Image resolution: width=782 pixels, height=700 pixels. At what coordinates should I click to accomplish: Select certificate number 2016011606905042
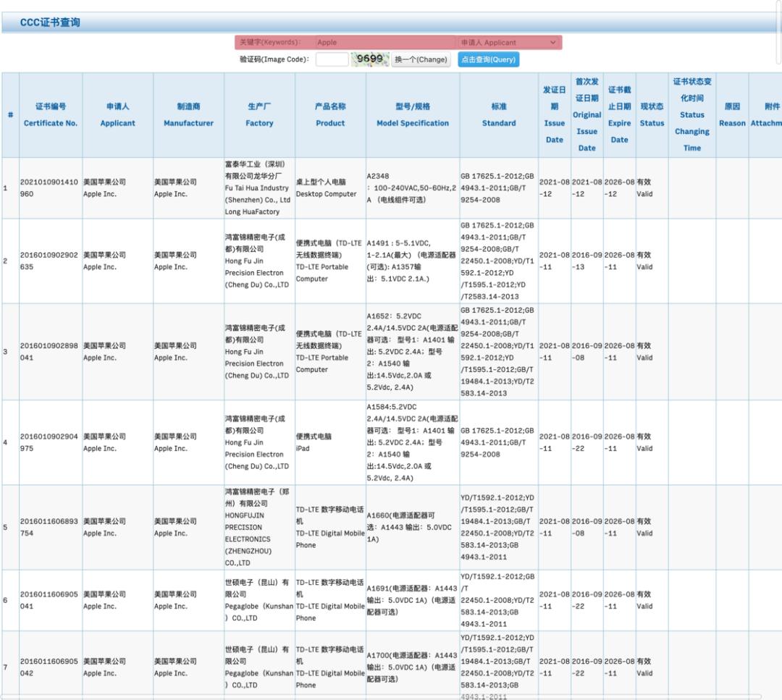point(49,667)
